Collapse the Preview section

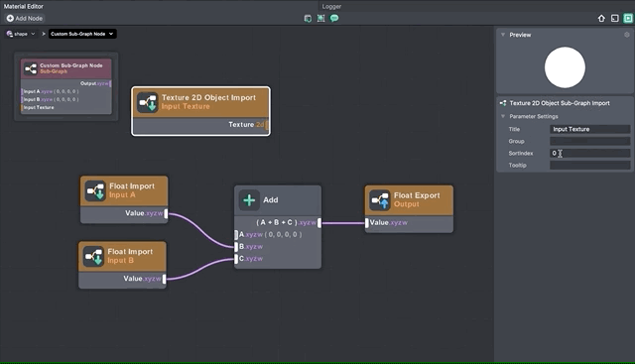[503, 35]
